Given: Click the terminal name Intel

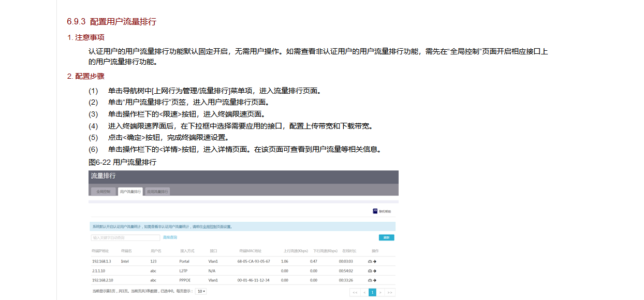Looking at the screenshot, I should click(125, 262).
